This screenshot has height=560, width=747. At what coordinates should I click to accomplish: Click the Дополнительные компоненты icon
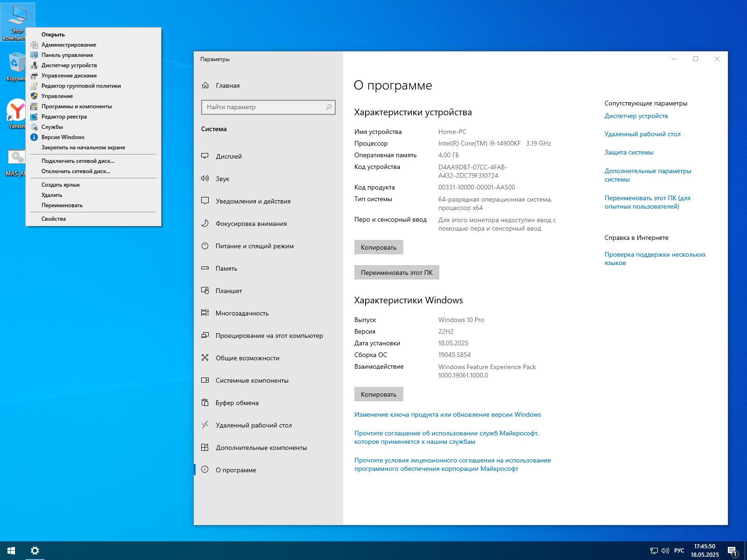205,448
